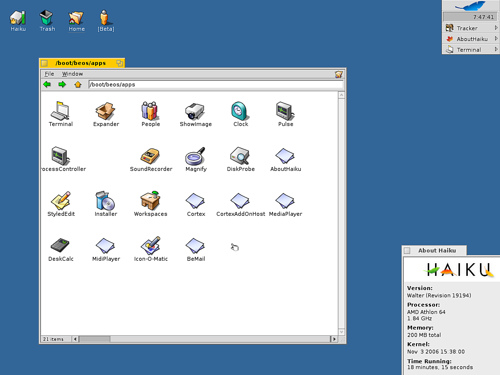The width and height of the screenshot is (500, 375).
Task: Zoom the /boot/beos/apps window
Action: [119, 63]
